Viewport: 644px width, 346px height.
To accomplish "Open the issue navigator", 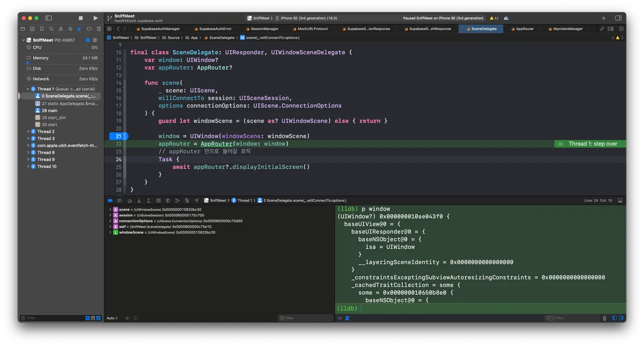I will click(60, 29).
